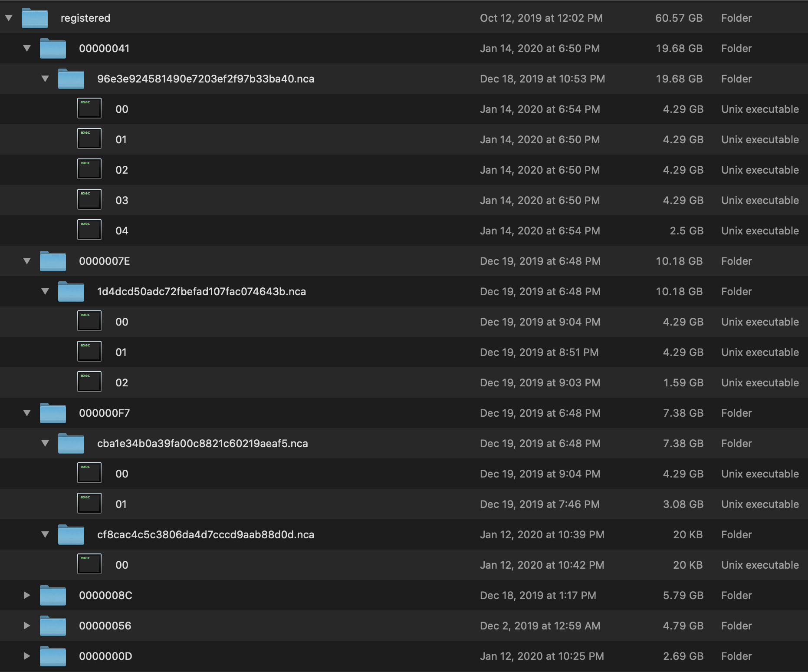Select the registered folder icon

[x=35, y=18]
